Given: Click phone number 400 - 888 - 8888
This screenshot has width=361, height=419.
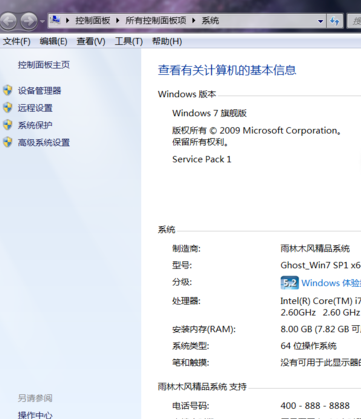Looking at the screenshot, I should (x=315, y=406).
